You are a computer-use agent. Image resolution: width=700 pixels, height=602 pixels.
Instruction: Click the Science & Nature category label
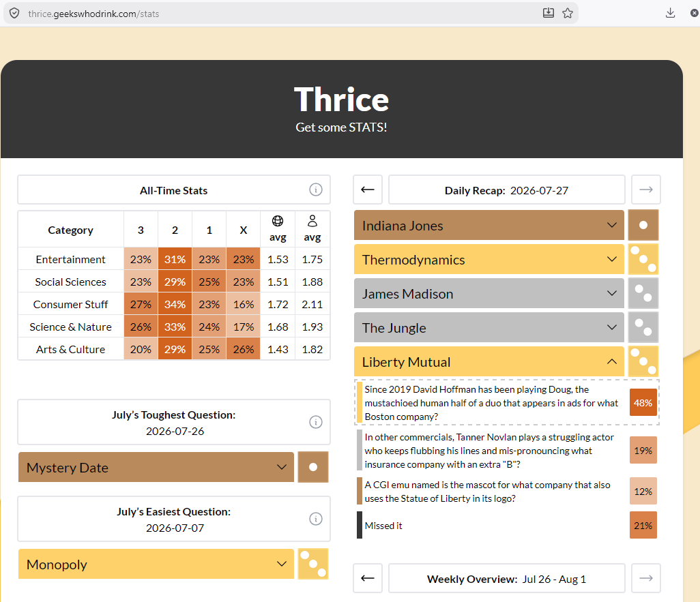click(70, 327)
